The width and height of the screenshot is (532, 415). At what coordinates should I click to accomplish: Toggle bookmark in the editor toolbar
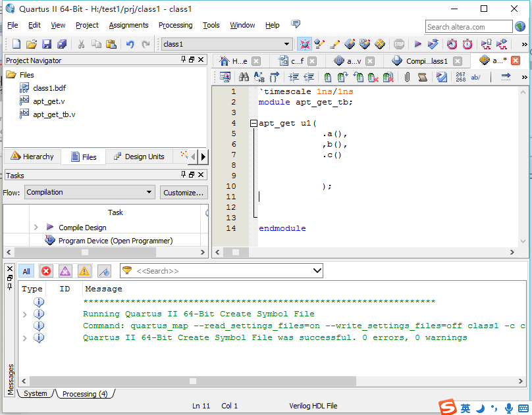coord(327,77)
